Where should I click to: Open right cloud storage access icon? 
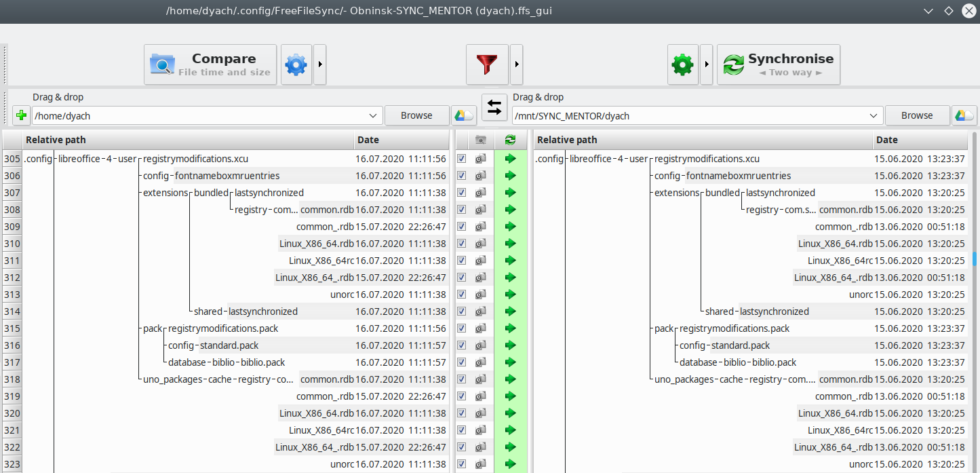coord(964,115)
